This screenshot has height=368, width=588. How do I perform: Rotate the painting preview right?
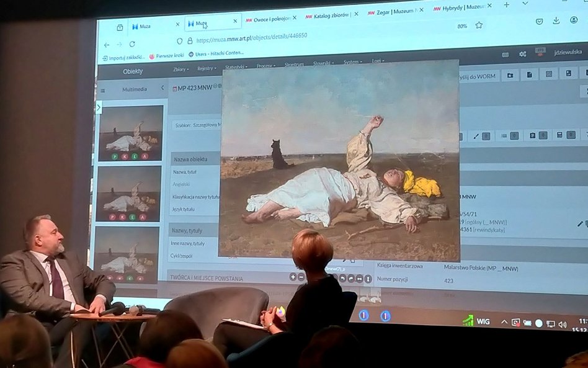tap(351, 279)
